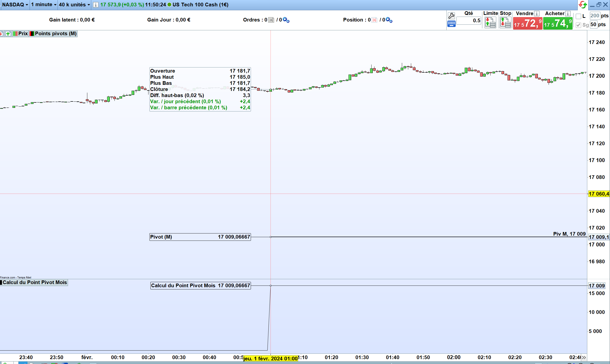Click the red Vendre price button
Viewport: 610px width, 364px height.
[x=527, y=23]
